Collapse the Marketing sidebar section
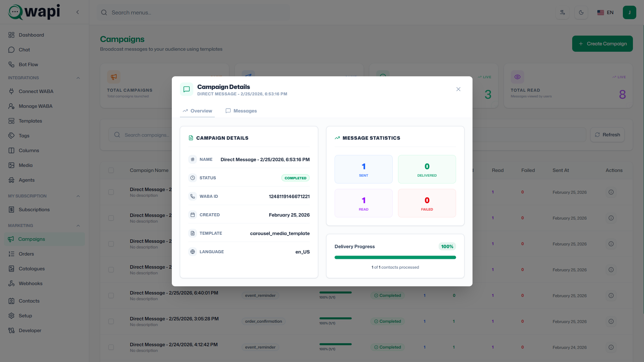This screenshot has width=644, height=362. (x=78, y=226)
